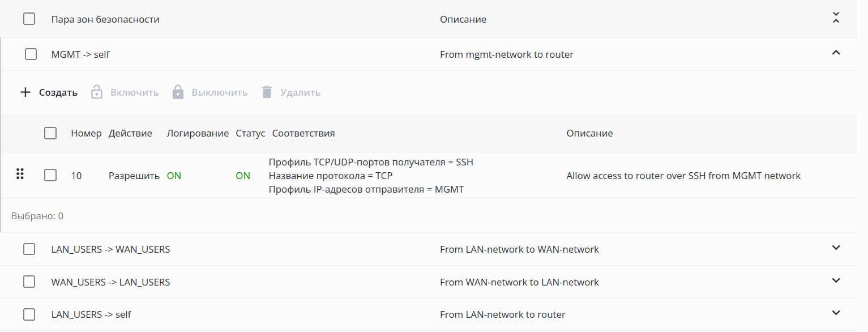This screenshot has height=332, width=868.
Task: Expand the LAN_USERS -> self zone pair
Action: (836, 313)
